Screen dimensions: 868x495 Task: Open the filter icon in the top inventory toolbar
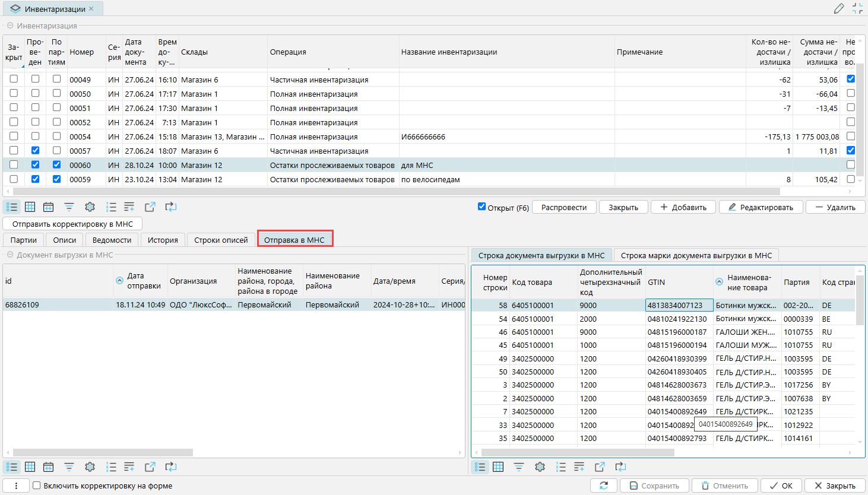click(x=69, y=207)
